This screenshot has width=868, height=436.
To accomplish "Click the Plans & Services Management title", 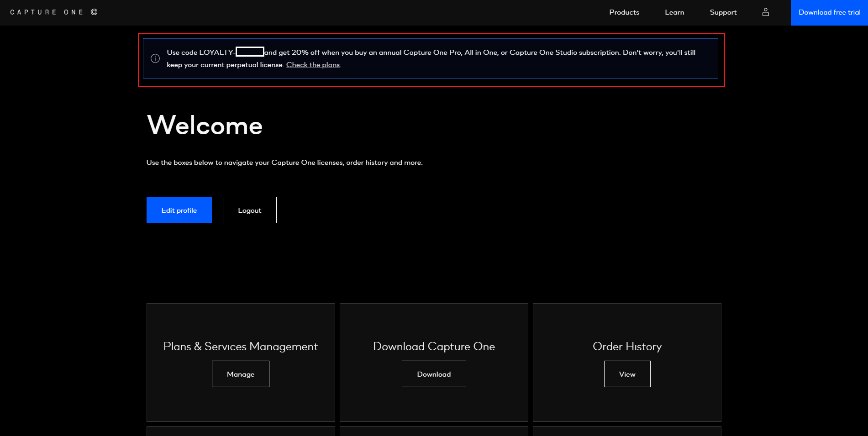I will [241, 347].
